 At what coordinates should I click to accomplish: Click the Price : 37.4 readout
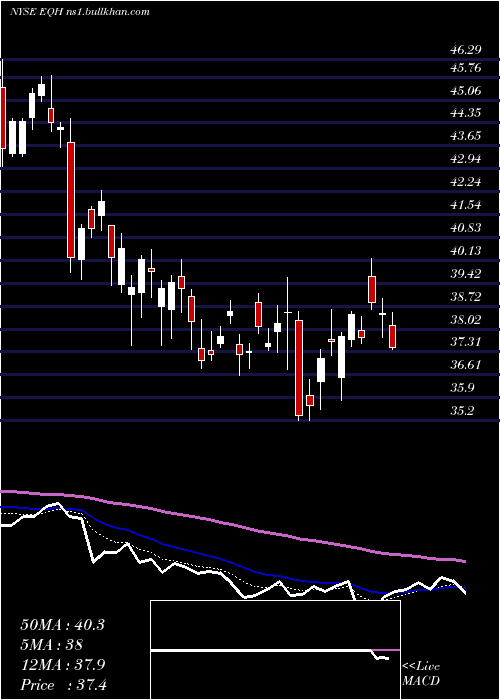click(62, 685)
